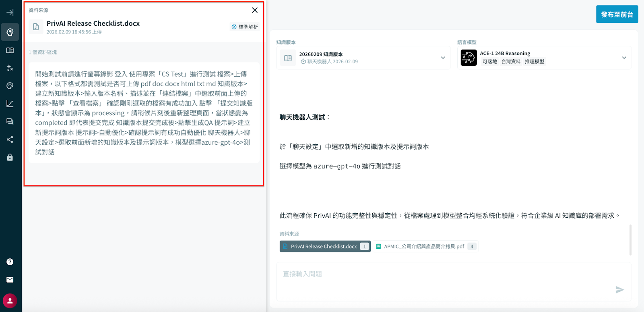The image size is (644, 312).
Task: Expand the collapsed sidebar arrow
Action: click(x=10, y=12)
